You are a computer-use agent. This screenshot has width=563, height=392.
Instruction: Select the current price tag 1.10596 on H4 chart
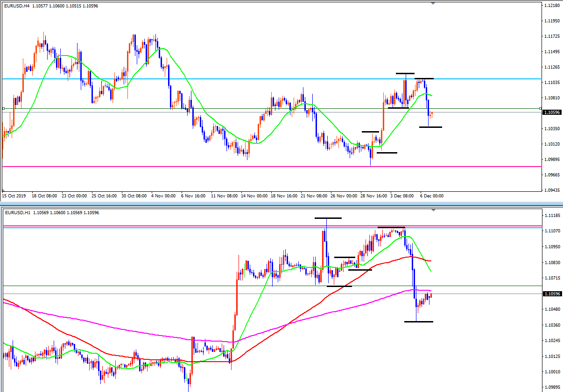coord(551,112)
